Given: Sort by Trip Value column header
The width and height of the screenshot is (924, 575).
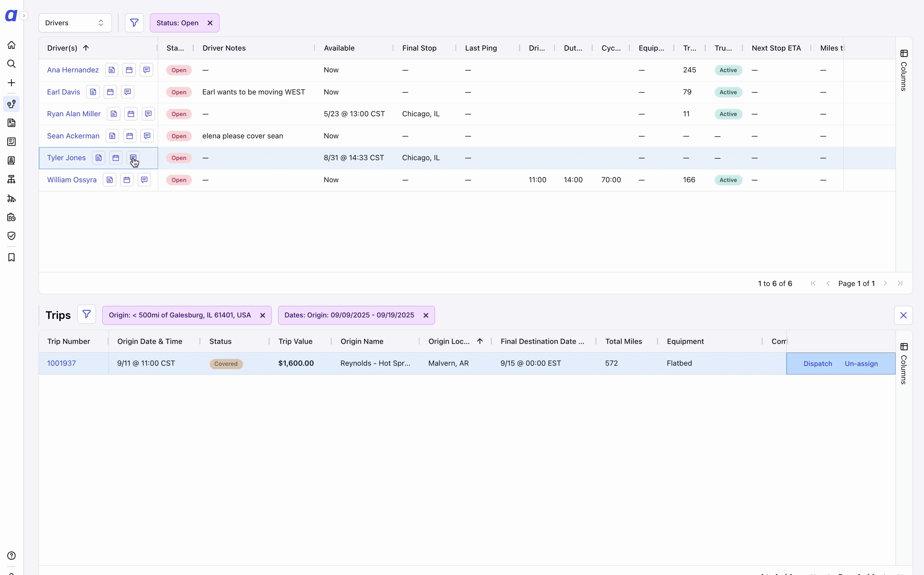Looking at the screenshot, I should click(295, 341).
